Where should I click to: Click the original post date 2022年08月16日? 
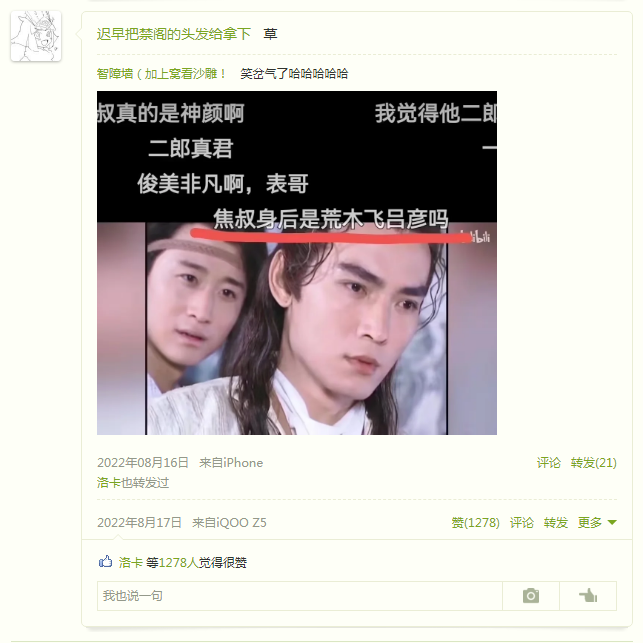[x=143, y=463]
